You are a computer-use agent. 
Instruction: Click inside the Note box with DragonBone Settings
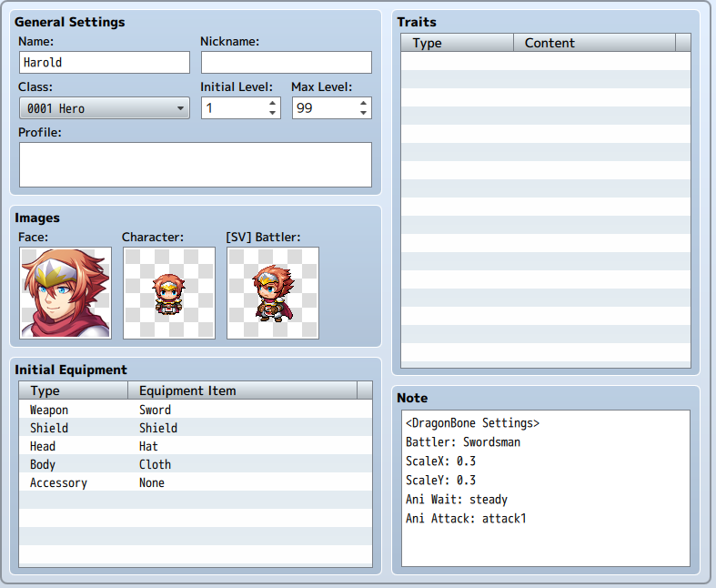click(x=546, y=488)
